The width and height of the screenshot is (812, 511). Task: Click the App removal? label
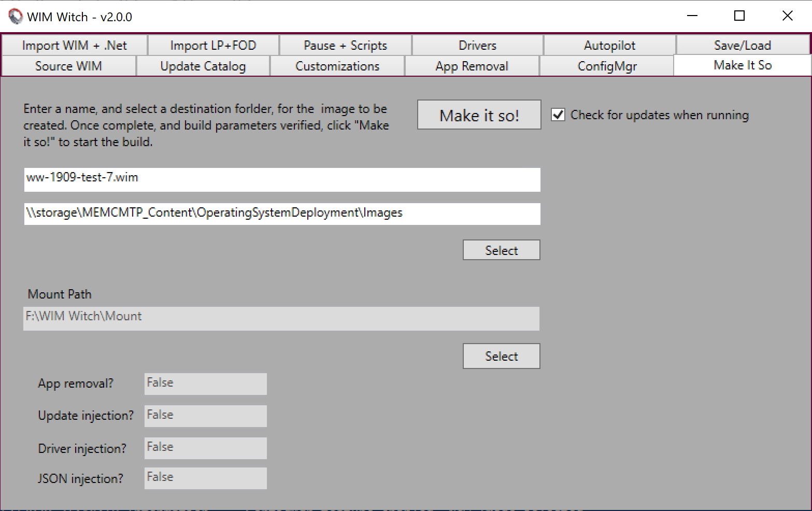(x=76, y=384)
